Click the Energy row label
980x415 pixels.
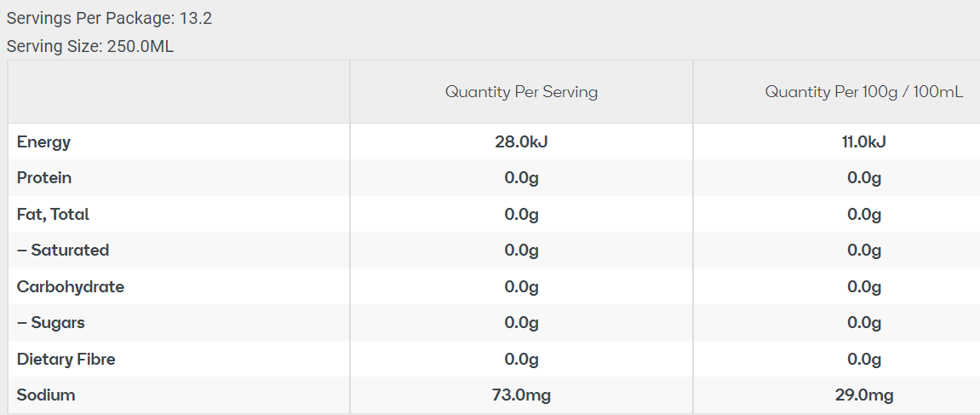43,142
